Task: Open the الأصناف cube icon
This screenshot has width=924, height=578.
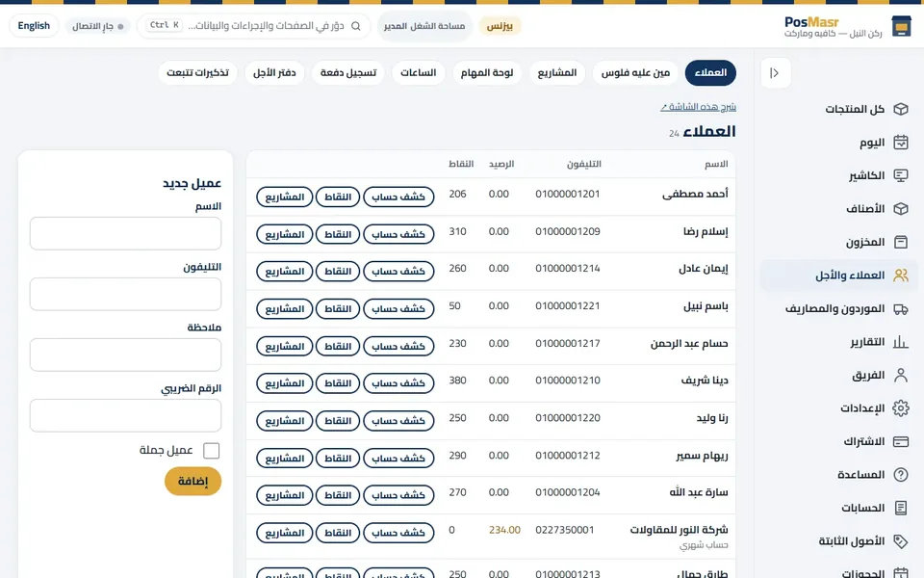Action: [901, 209]
